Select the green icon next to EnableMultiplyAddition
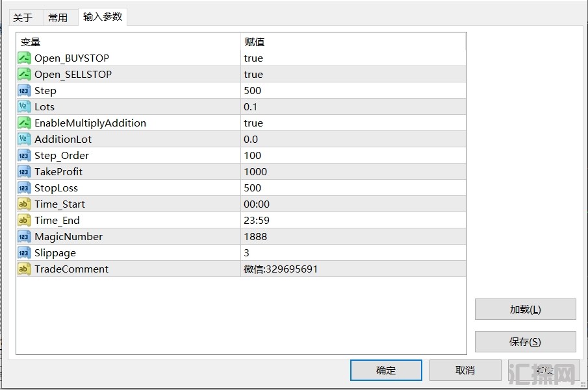 click(24, 123)
